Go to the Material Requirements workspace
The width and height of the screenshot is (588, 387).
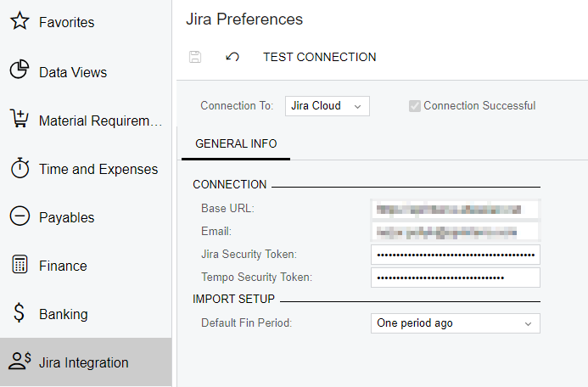[86, 121]
